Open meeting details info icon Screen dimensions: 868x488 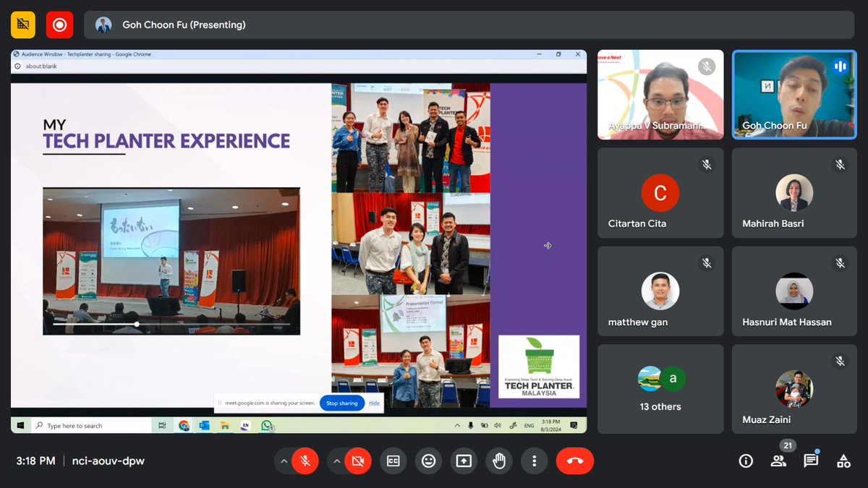pos(745,461)
